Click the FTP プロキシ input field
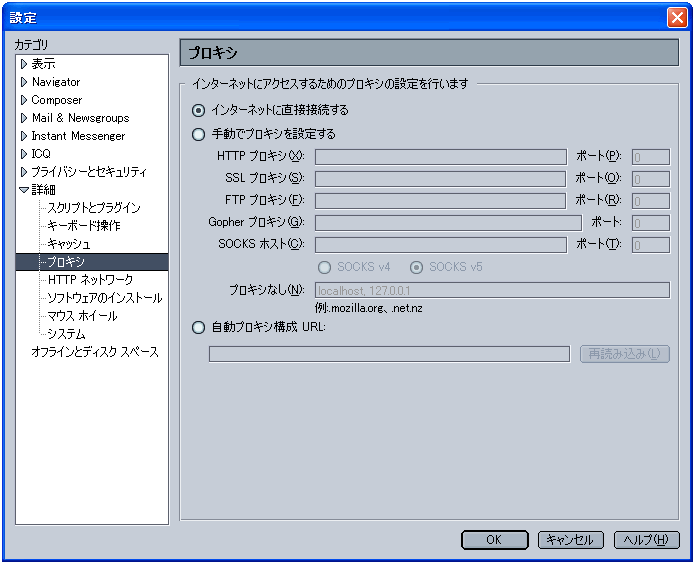The image size is (694, 563). pos(440,201)
